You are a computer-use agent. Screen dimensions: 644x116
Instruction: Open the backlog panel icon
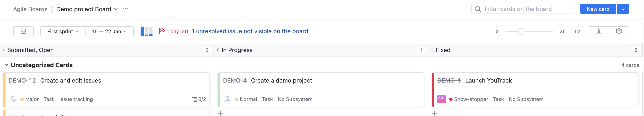[23, 31]
